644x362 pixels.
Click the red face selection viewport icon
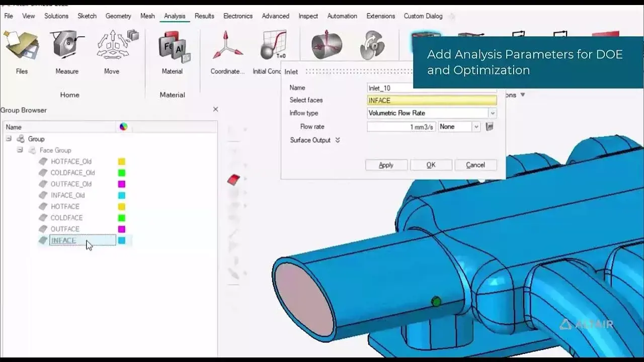coord(233,179)
